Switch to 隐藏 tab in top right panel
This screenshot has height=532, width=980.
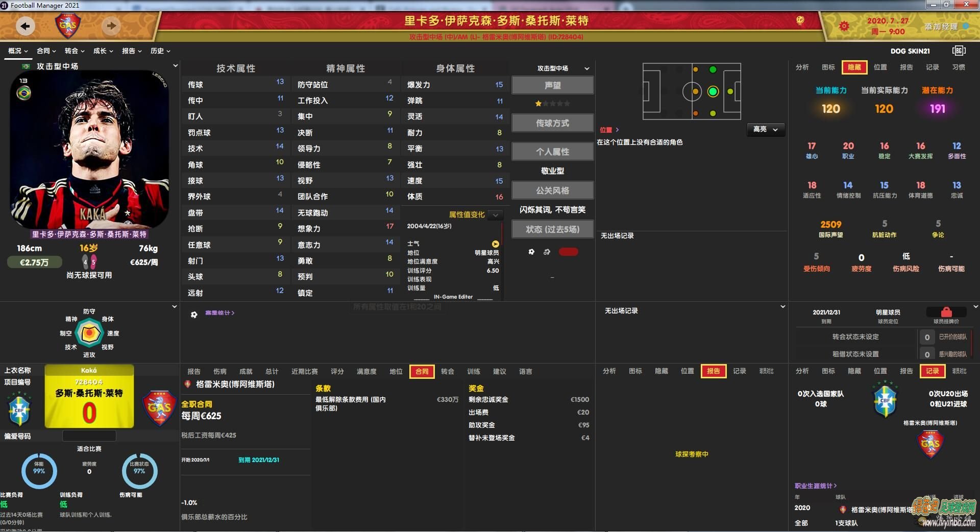(x=854, y=67)
